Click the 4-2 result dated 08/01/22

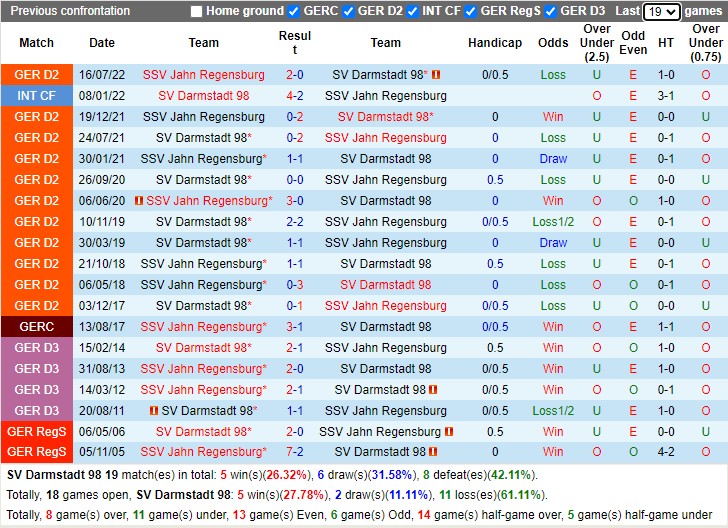click(x=295, y=96)
